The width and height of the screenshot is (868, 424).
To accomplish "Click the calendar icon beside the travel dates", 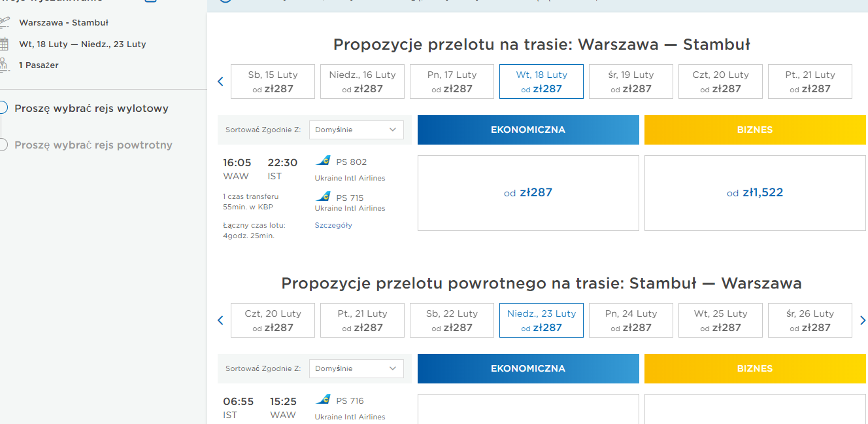I will pos(5,44).
